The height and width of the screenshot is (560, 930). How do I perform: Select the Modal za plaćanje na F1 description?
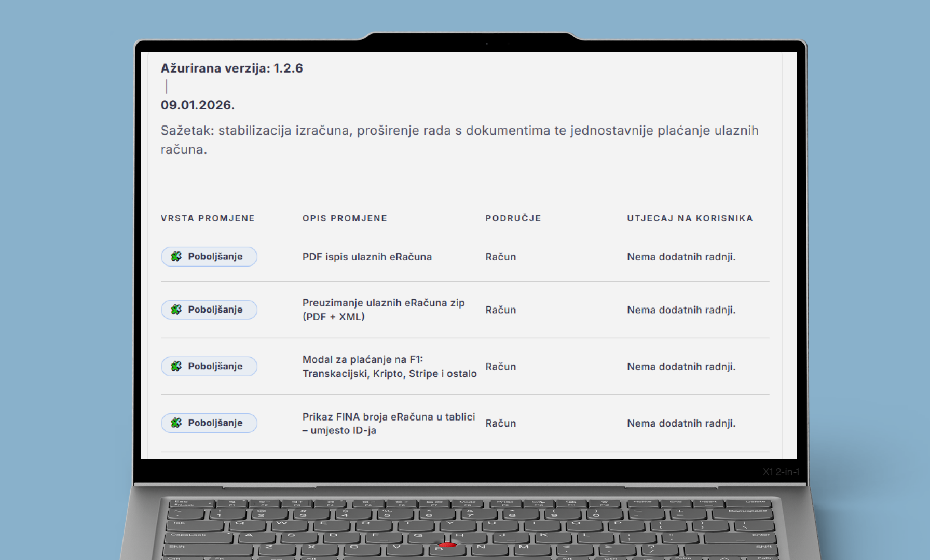pyautogui.click(x=389, y=366)
